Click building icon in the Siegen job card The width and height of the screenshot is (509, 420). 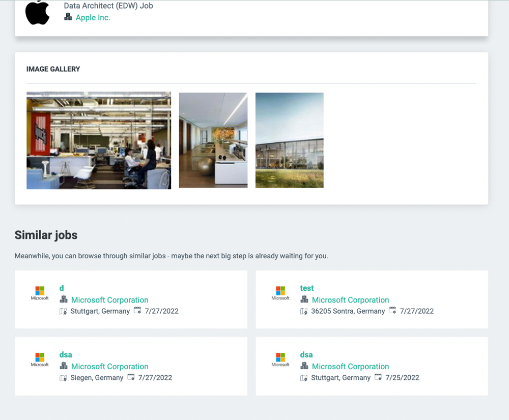(64, 366)
